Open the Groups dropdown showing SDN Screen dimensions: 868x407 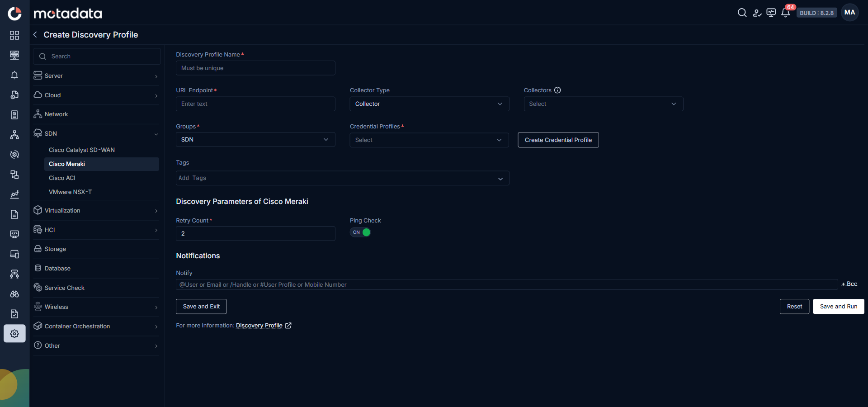255,140
